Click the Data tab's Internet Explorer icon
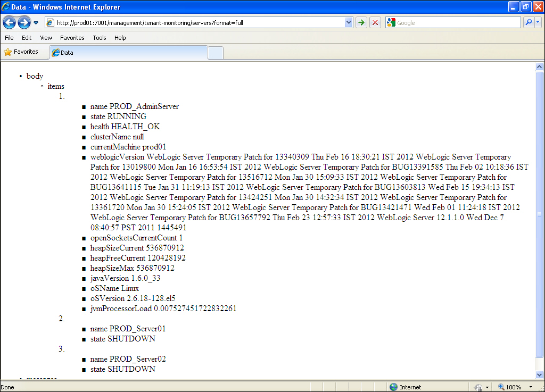The image size is (545, 392). point(55,53)
